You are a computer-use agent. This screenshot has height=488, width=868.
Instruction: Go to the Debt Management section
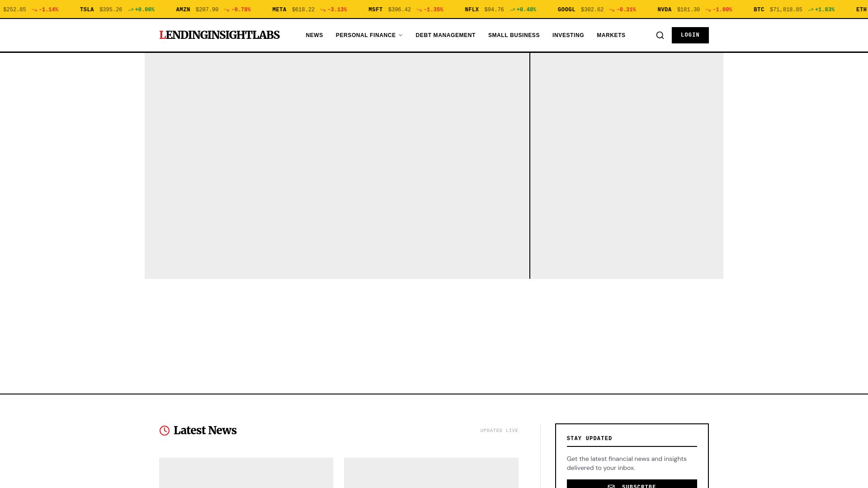pyautogui.click(x=445, y=35)
